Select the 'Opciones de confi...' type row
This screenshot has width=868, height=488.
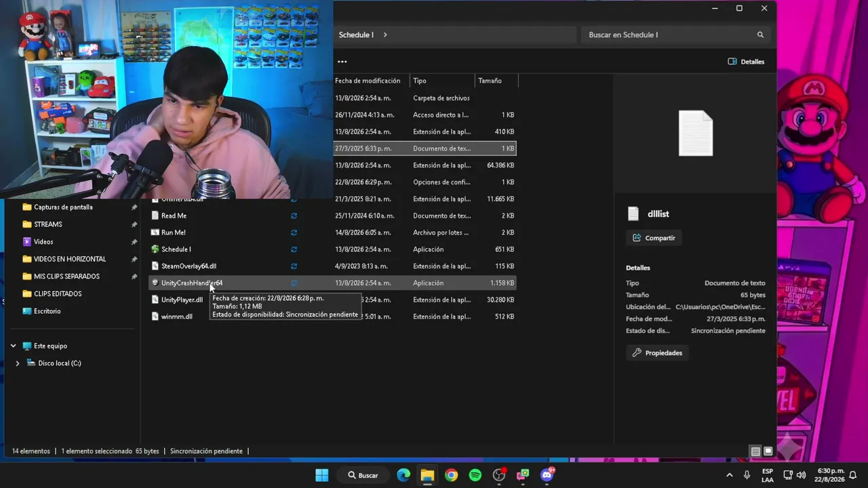pyautogui.click(x=425, y=182)
